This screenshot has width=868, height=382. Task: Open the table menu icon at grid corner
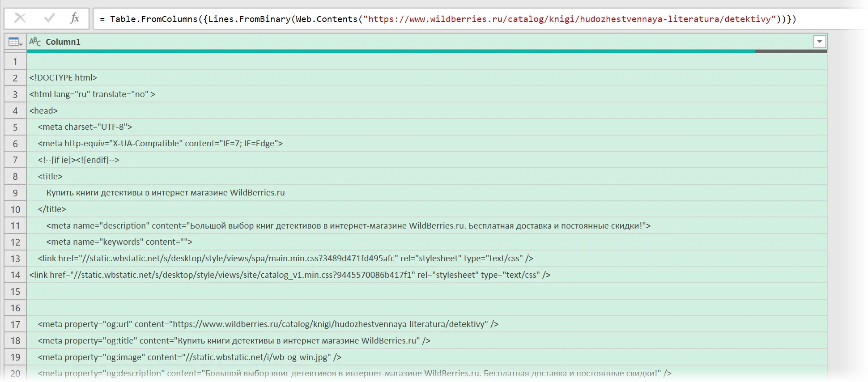tap(15, 42)
